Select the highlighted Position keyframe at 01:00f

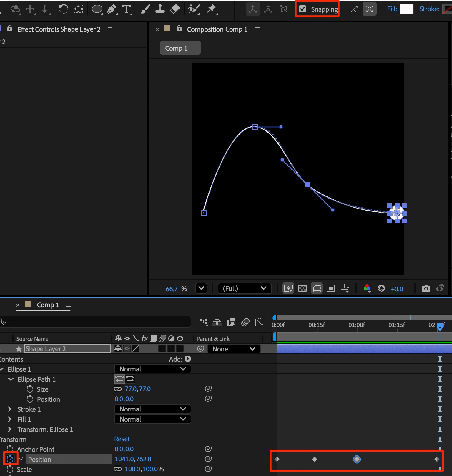(x=357, y=459)
